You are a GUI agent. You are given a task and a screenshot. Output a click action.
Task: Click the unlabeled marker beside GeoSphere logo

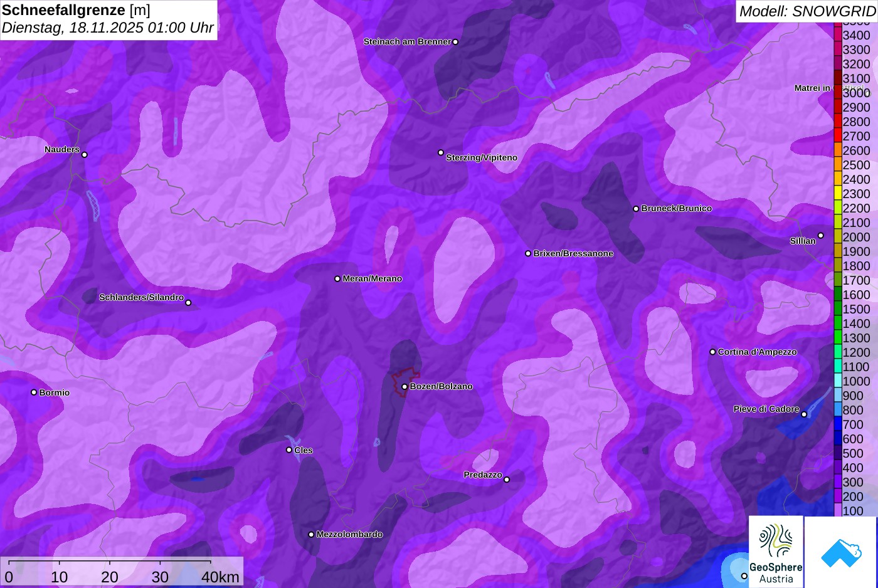pos(744,576)
